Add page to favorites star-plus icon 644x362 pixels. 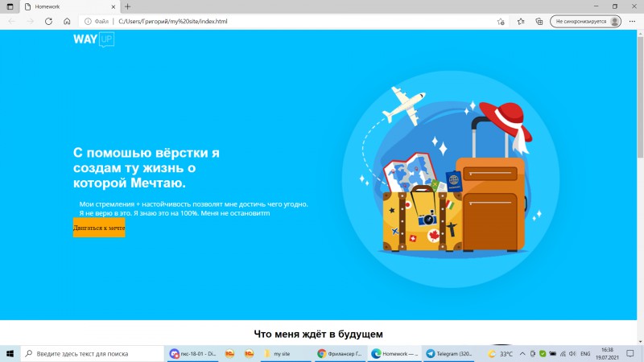[501, 22]
